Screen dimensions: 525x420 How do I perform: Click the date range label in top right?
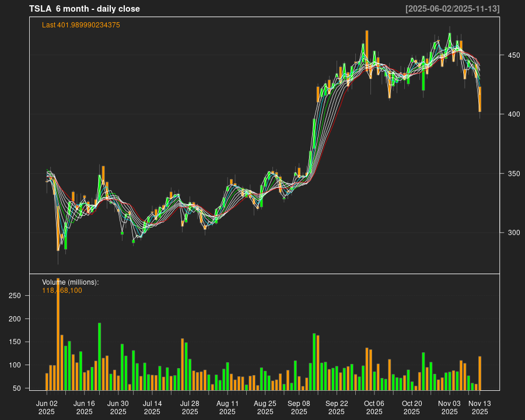coord(452,9)
